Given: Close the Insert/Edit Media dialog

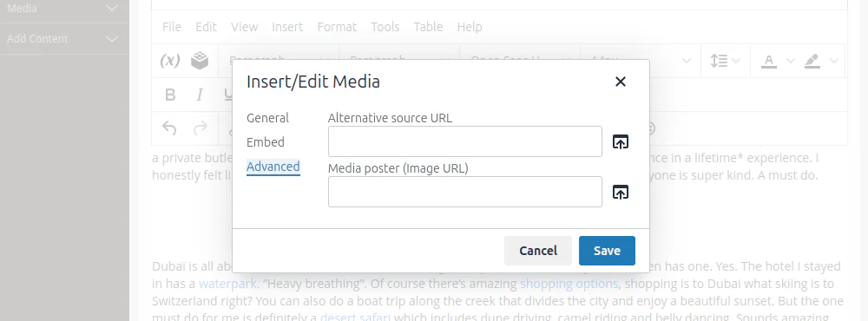Looking at the screenshot, I should [x=620, y=82].
